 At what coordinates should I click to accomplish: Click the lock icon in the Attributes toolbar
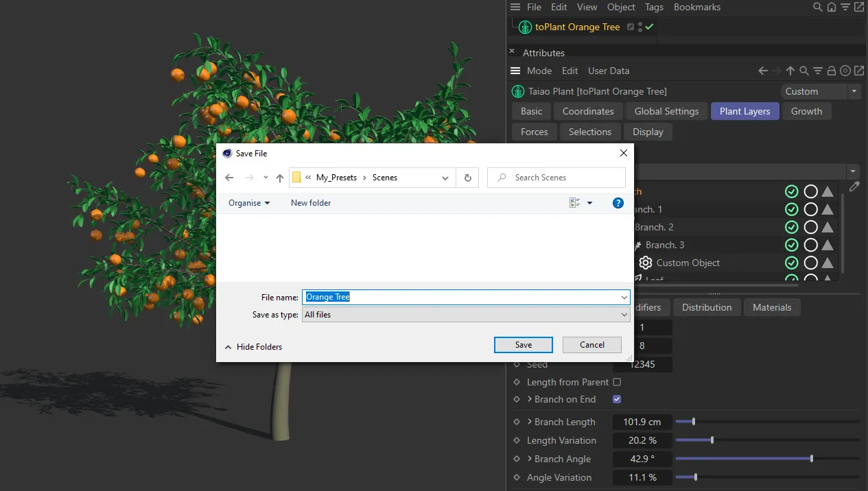tap(832, 71)
